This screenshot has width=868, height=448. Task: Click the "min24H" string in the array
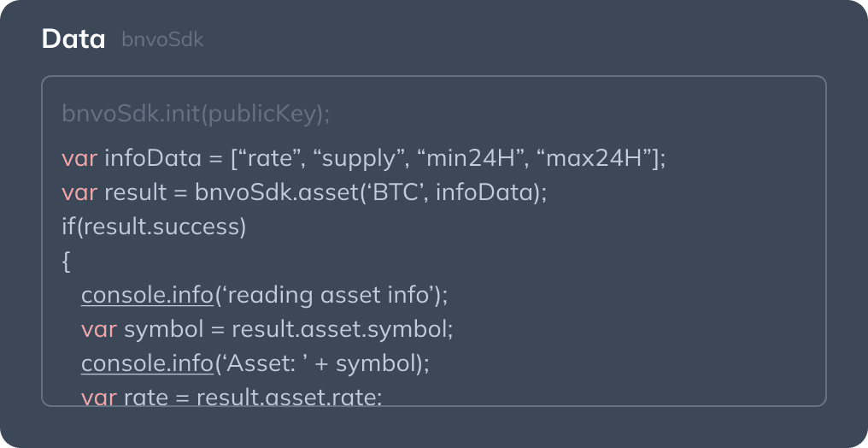(469, 158)
